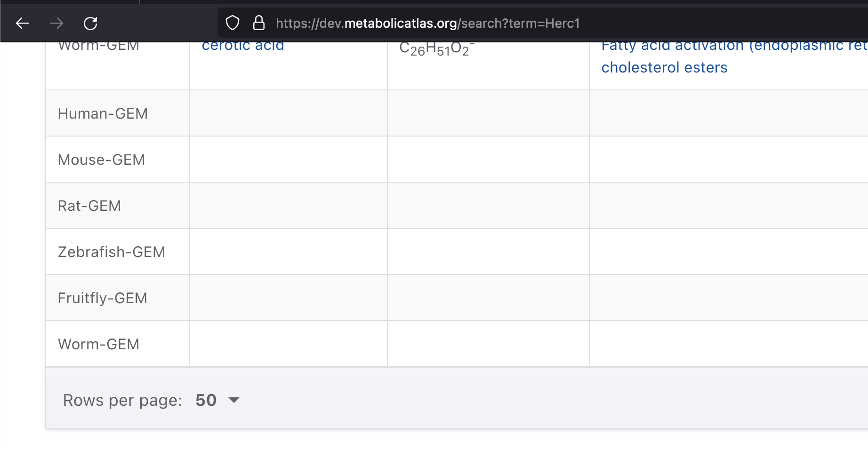Click the browser back navigation arrow
The width and height of the screenshot is (868, 451).
(22, 23)
